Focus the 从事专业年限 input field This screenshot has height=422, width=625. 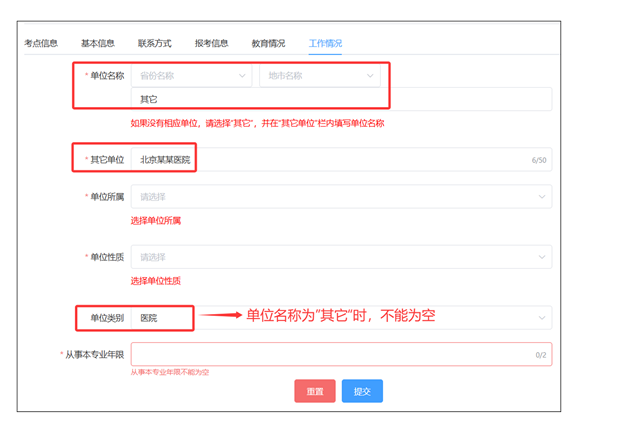(x=330, y=354)
